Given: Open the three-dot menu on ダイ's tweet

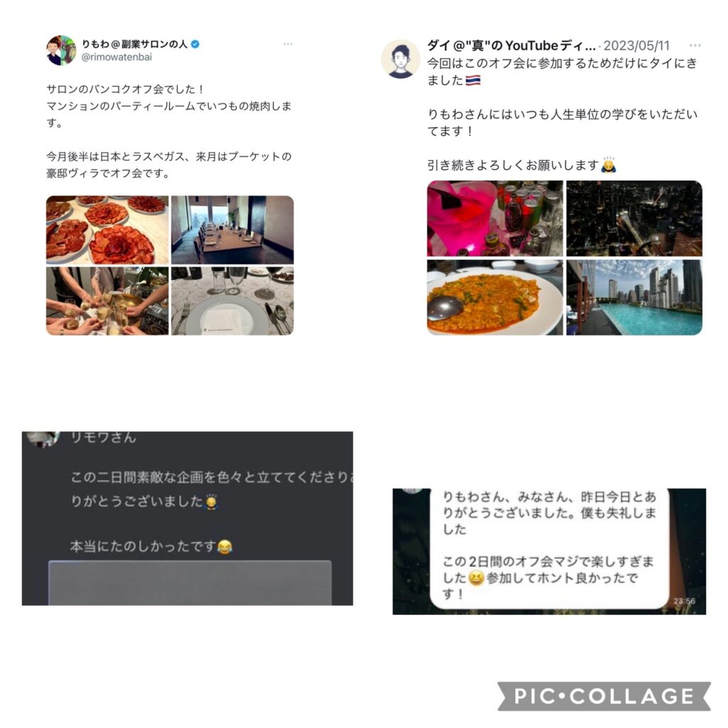Looking at the screenshot, I should click(x=695, y=45).
